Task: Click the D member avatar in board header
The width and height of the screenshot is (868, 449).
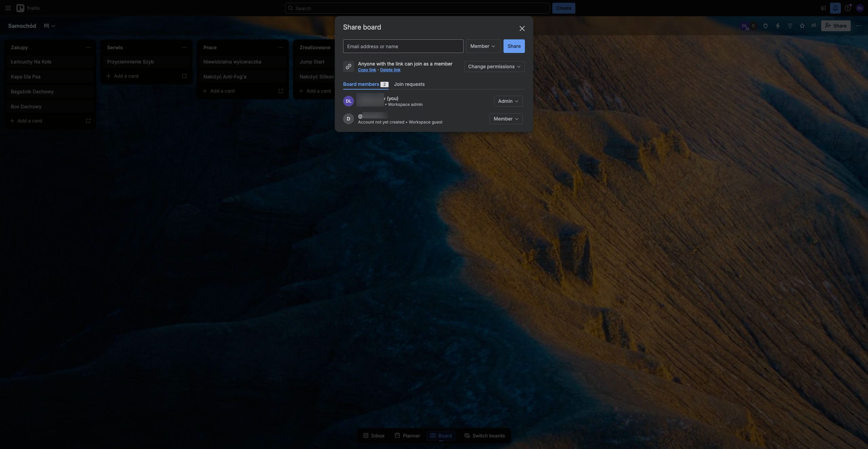Action: click(x=753, y=26)
